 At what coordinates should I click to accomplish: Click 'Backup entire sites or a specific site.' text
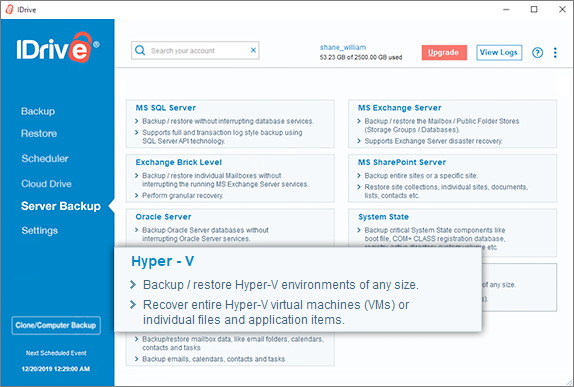coord(421,176)
